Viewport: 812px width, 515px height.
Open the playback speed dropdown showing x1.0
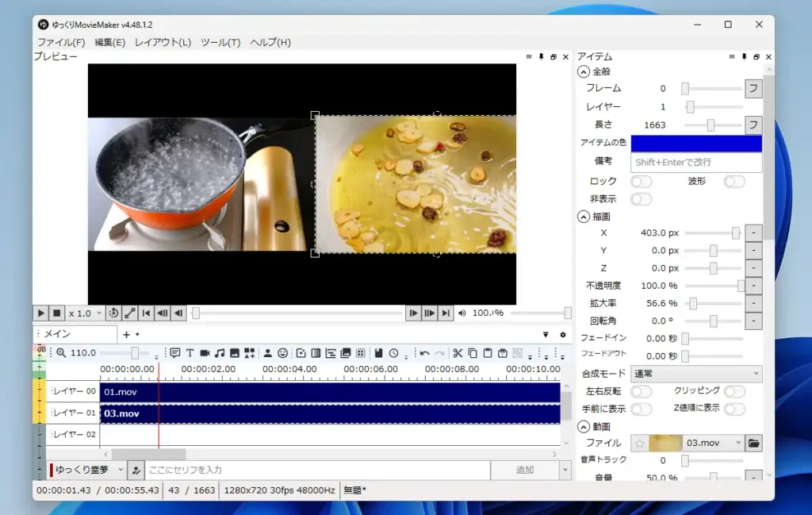pyautogui.click(x=82, y=313)
